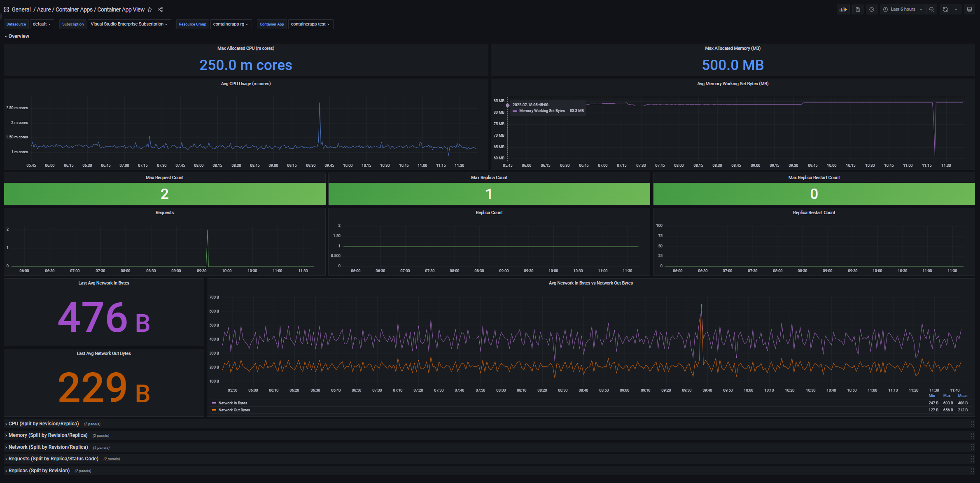The image size is (980, 483).
Task: Star this dashboard as favorite
Action: tap(150, 9)
